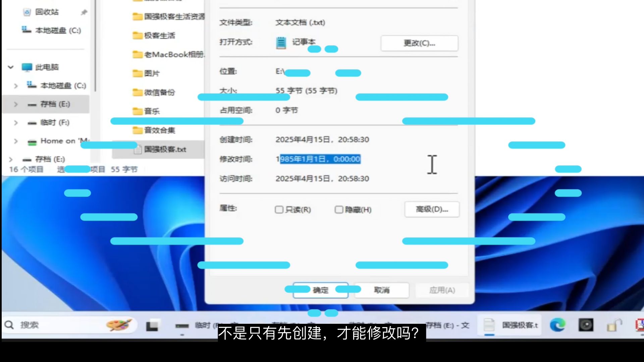Image resolution: width=644 pixels, height=362 pixels.
Task: Confirm with the 确定 button
Action: pyautogui.click(x=320, y=290)
